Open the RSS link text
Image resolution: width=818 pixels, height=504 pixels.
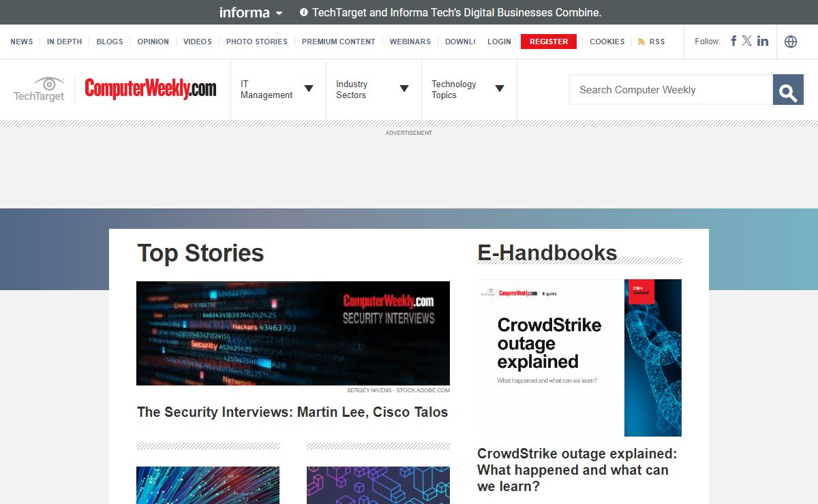(657, 42)
